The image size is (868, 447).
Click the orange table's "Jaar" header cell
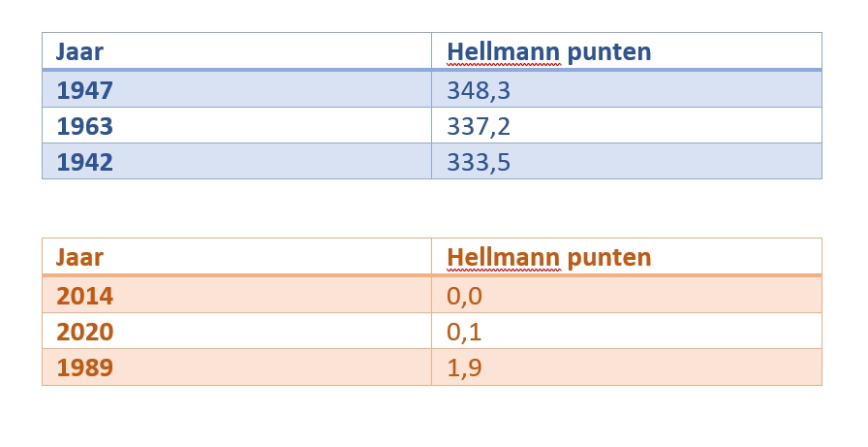click(79, 257)
